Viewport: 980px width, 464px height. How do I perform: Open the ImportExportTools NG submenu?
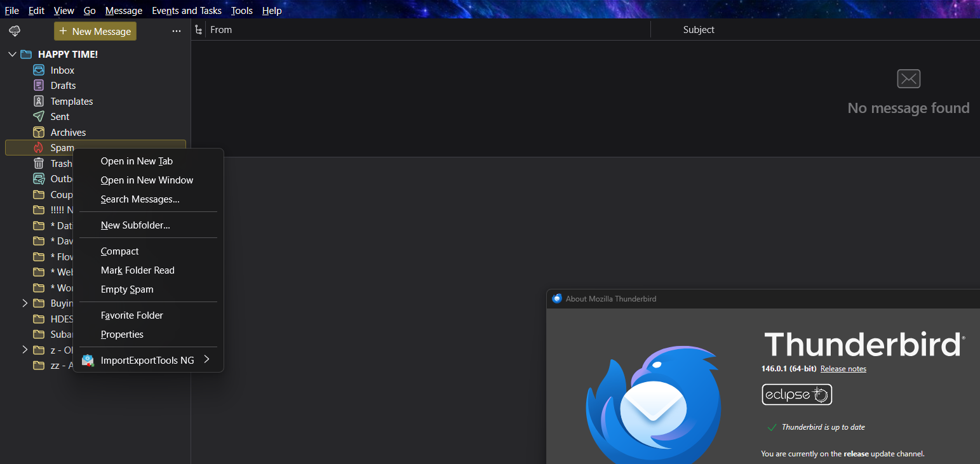click(147, 361)
